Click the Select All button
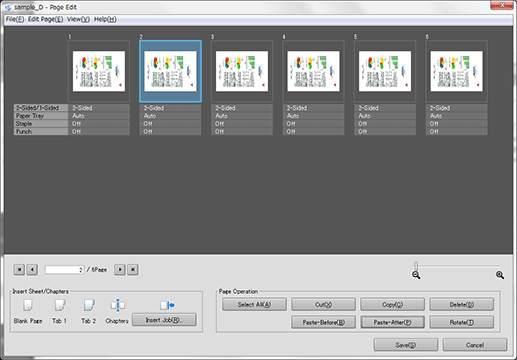The image size is (517, 360). (x=254, y=304)
